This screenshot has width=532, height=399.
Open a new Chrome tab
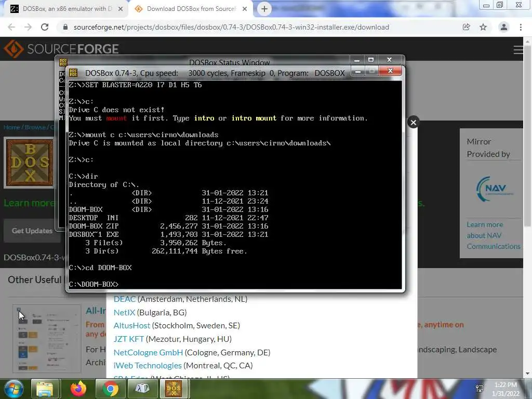264,9
